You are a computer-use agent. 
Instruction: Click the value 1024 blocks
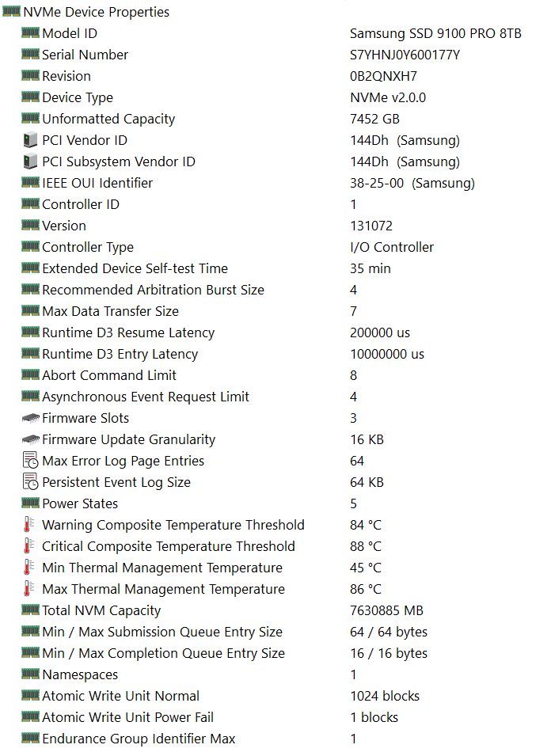(385, 696)
